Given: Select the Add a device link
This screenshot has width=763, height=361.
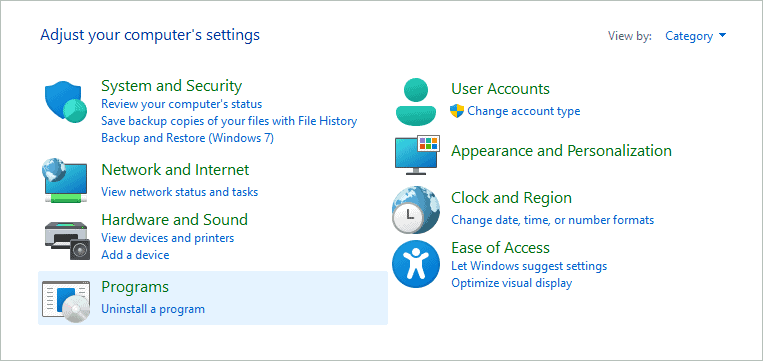Looking at the screenshot, I should pos(135,255).
